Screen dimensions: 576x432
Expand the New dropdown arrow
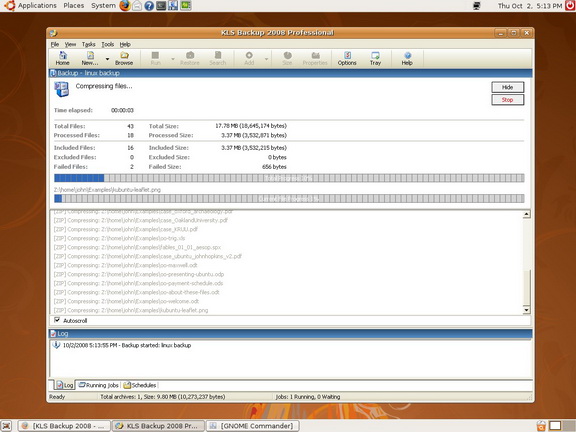107,59
